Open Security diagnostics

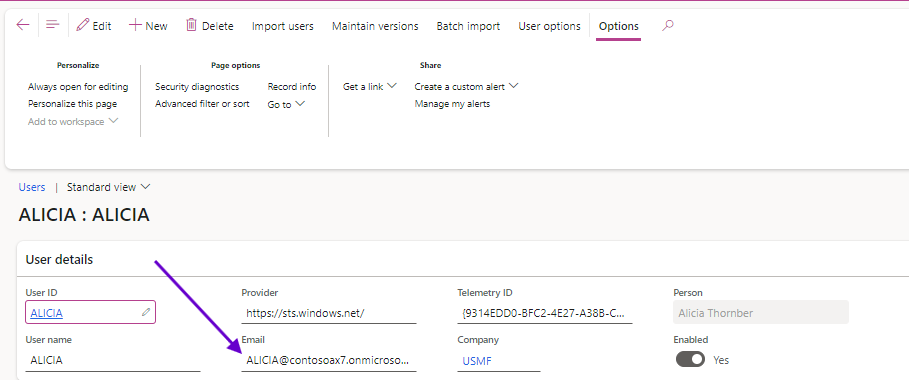coord(197,86)
